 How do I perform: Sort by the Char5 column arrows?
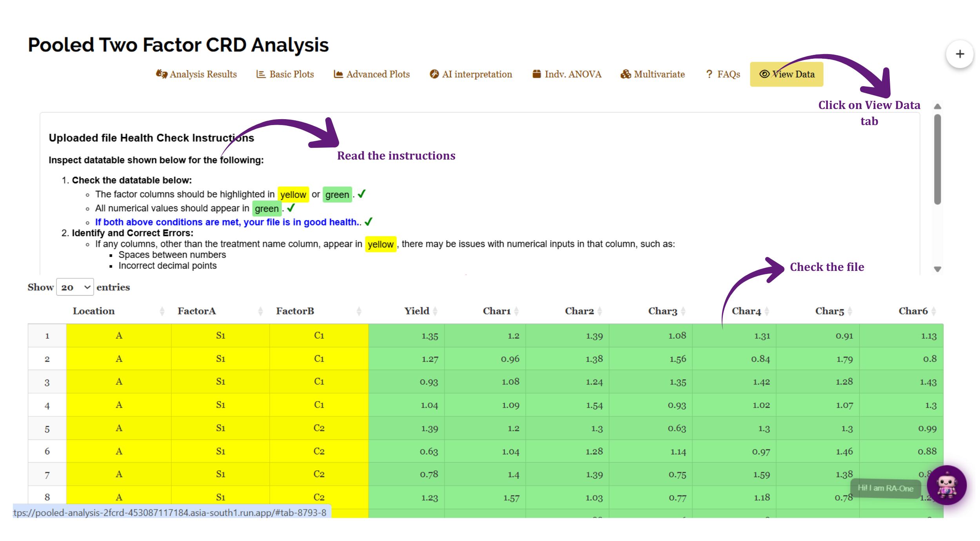pos(849,311)
